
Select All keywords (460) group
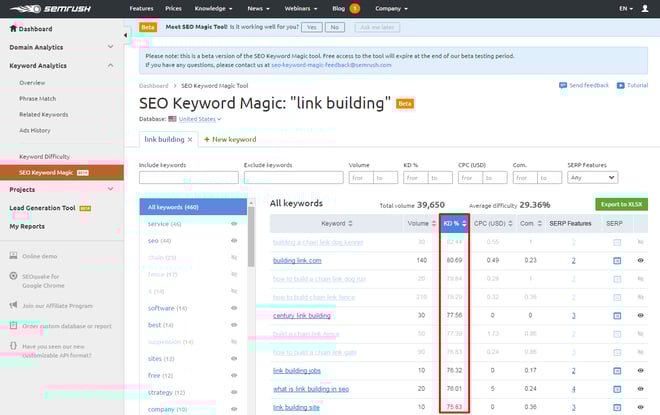(193, 207)
